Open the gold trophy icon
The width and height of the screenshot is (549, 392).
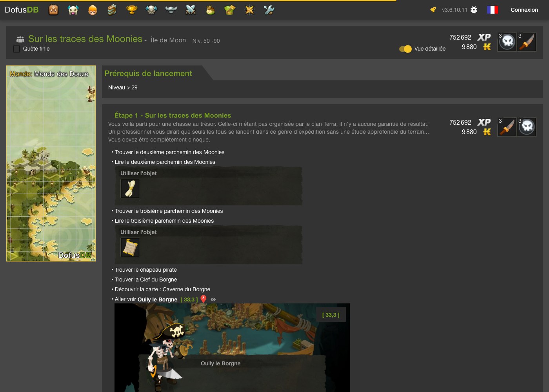click(132, 10)
